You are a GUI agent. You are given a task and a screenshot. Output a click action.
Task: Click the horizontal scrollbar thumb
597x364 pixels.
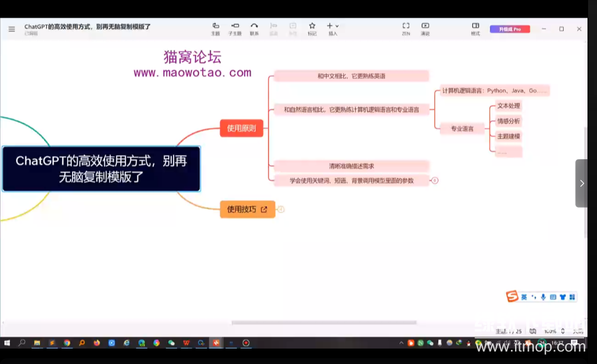(x=324, y=322)
